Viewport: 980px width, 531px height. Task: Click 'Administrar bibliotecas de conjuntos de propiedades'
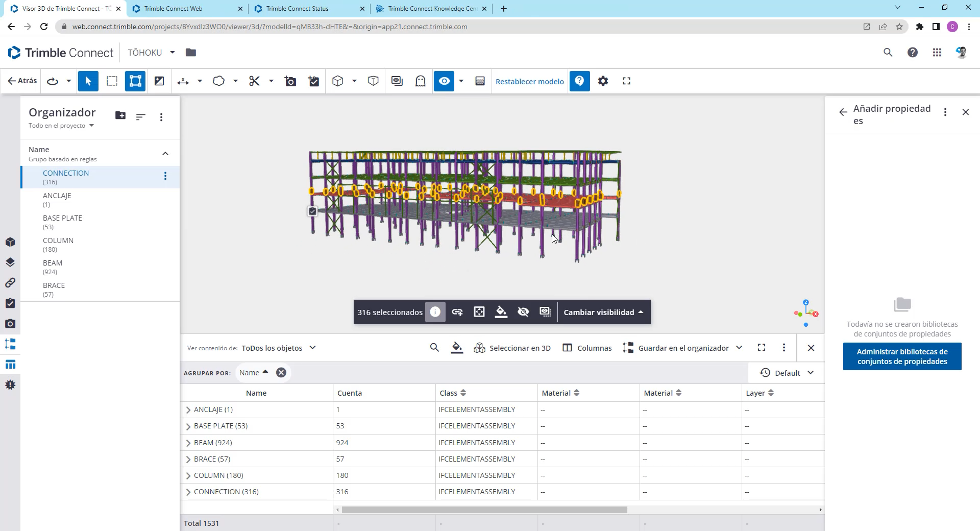click(x=902, y=356)
